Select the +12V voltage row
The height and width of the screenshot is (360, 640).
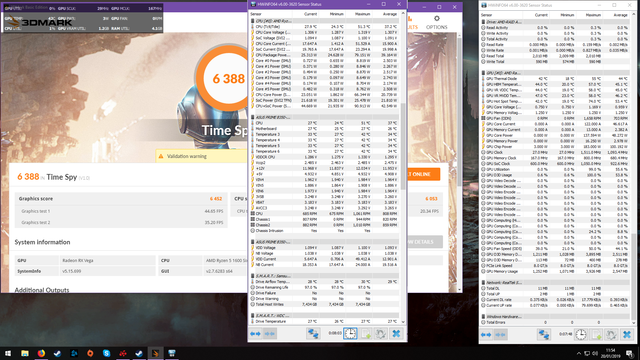(x=325, y=168)
